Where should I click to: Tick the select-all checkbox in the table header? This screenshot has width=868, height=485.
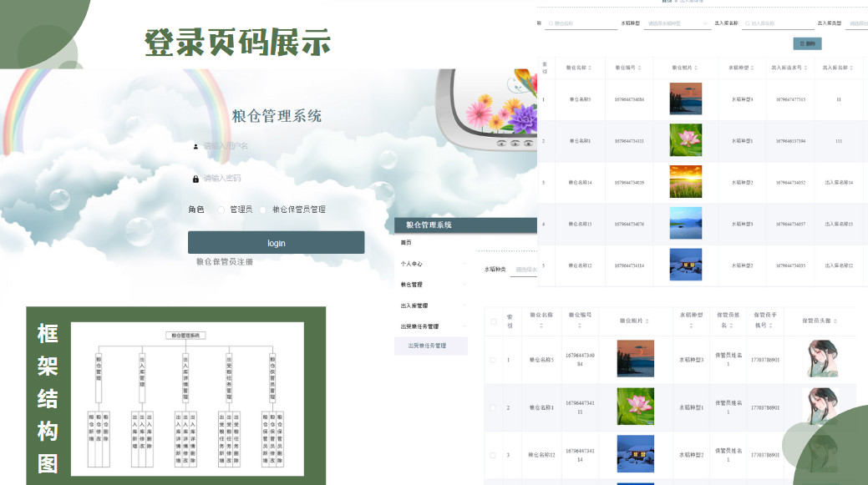[493, 321]
